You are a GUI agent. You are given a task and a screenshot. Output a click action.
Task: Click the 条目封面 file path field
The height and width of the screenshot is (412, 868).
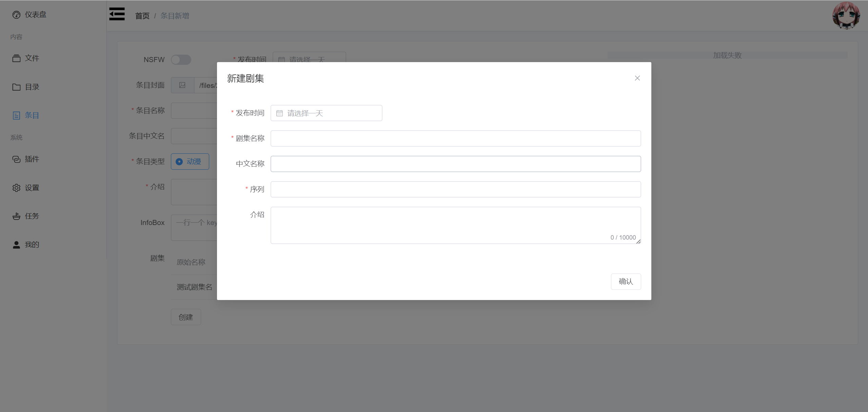[x=206, y=85]
